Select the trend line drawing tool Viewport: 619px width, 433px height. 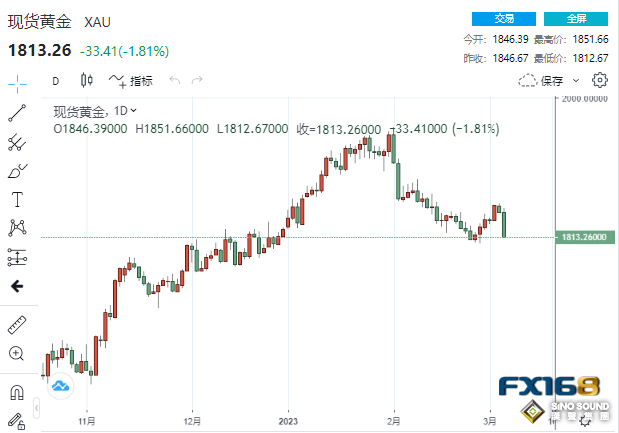(x=17, y=113)
